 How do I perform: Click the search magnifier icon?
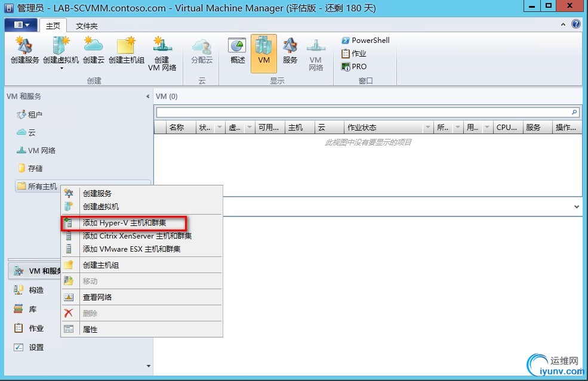click(574, 112)
